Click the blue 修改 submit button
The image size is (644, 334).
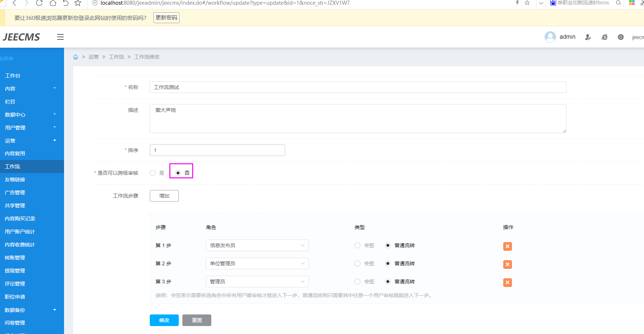coord(164,320)
